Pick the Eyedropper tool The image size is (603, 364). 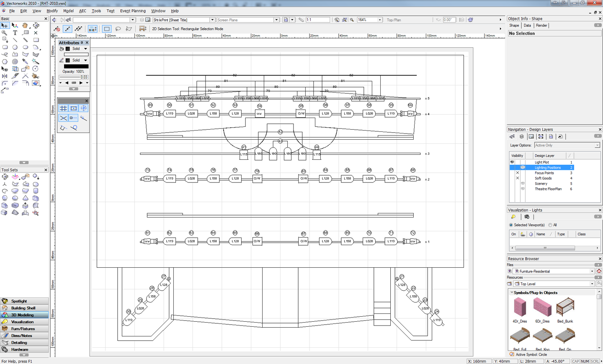25,61
